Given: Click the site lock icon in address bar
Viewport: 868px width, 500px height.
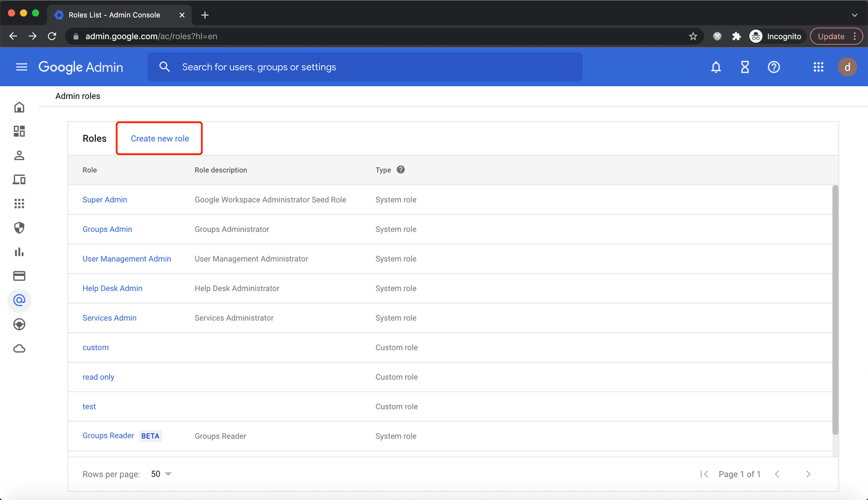Looking at the screenshot, I should [x=76, y=36].
